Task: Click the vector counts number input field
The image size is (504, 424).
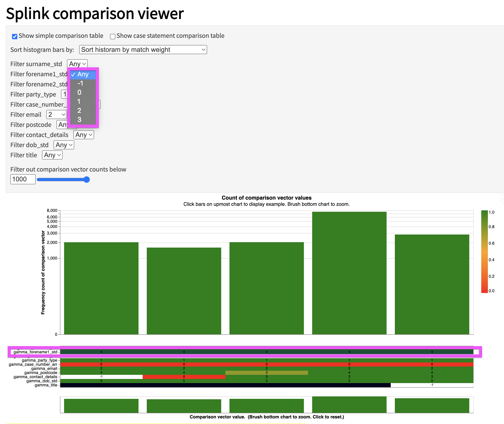Action: (x=23, y=179)
